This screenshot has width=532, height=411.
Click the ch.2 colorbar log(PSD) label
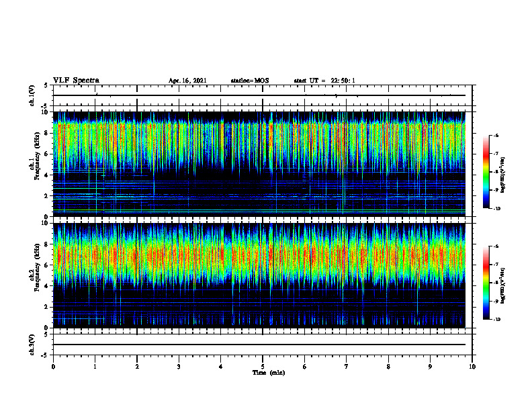click(x=503, y=285)
